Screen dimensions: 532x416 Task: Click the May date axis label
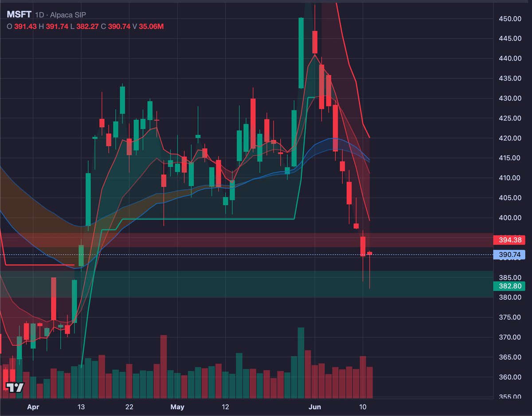(177, 407)
